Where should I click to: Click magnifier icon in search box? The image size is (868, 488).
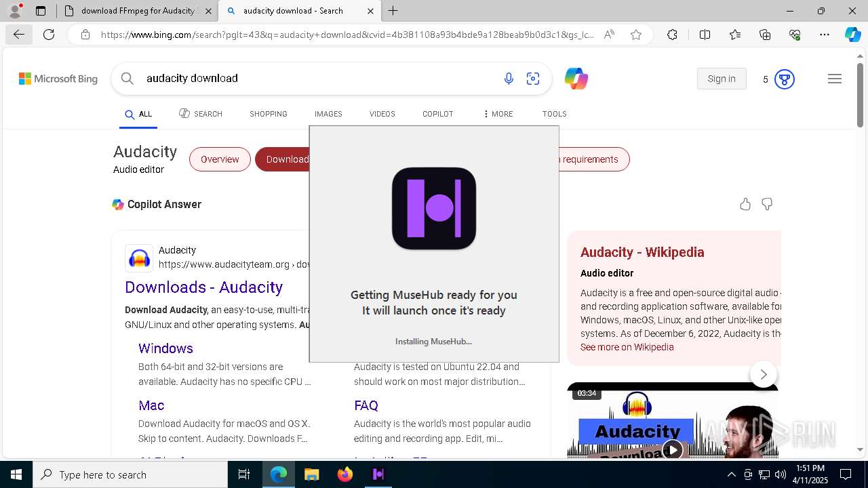click(127, 79)
